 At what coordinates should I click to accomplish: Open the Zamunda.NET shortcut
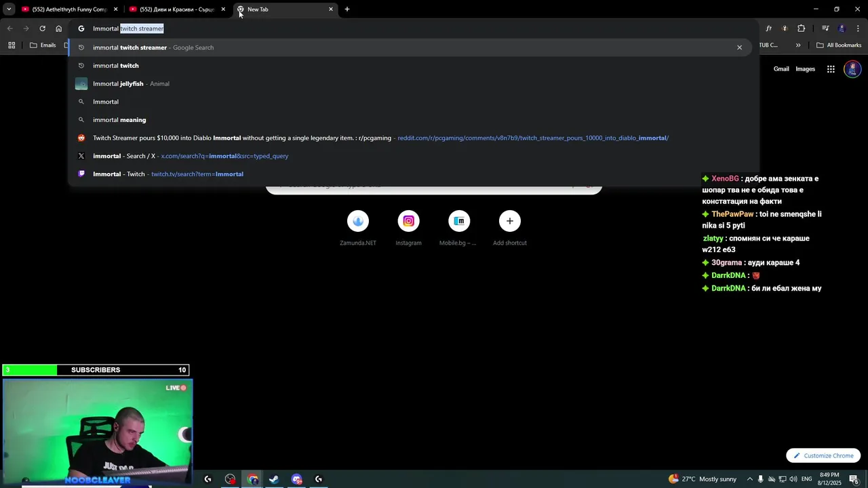[x=358, y=228]
